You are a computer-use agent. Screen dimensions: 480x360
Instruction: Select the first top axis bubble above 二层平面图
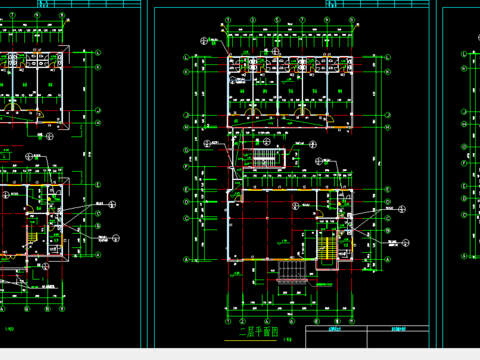coord(228,20)
